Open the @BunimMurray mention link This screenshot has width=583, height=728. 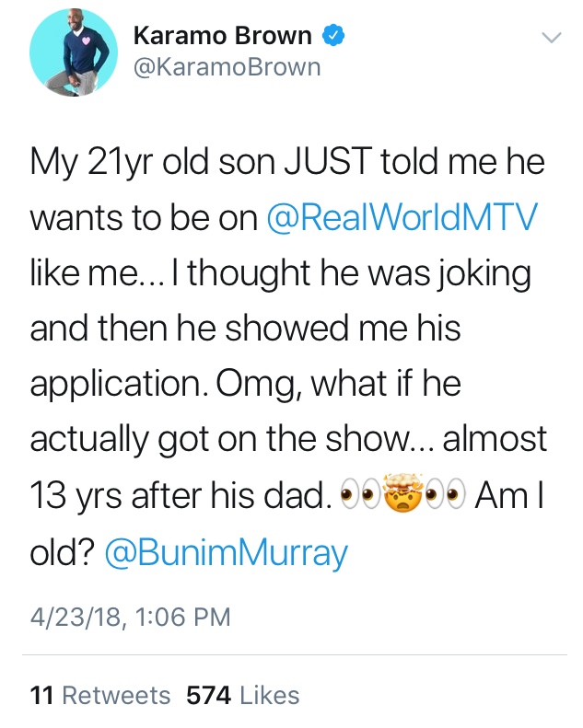tap(227, 551)
